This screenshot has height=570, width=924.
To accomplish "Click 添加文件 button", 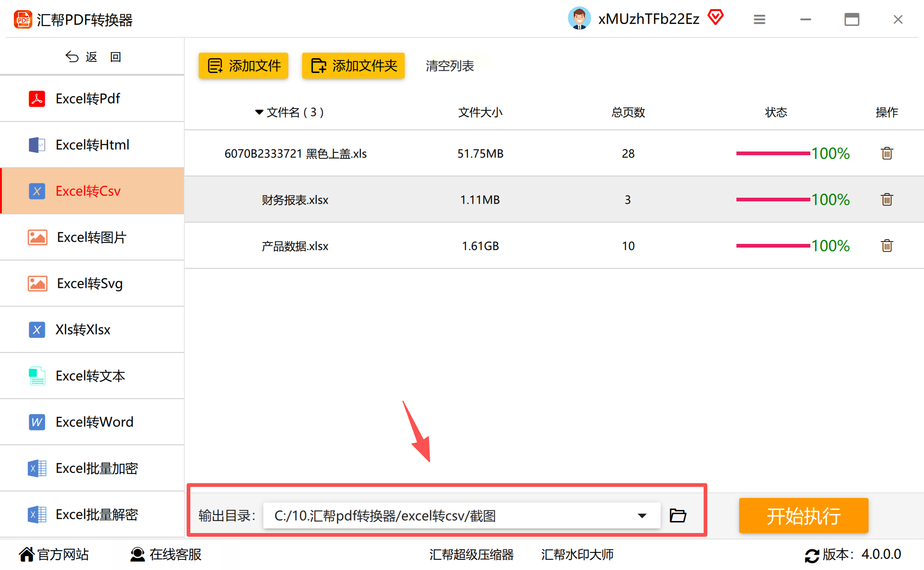I will coord(243,66).
